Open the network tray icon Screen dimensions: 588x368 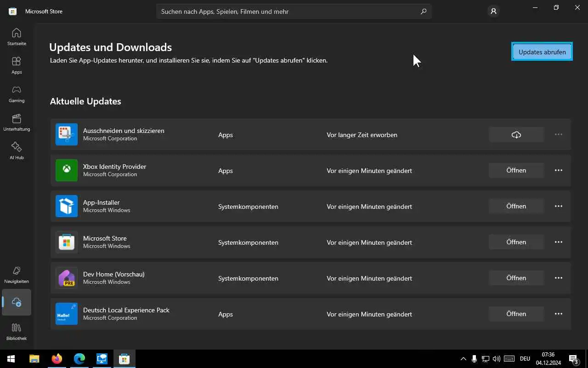(x=485, y=359)
